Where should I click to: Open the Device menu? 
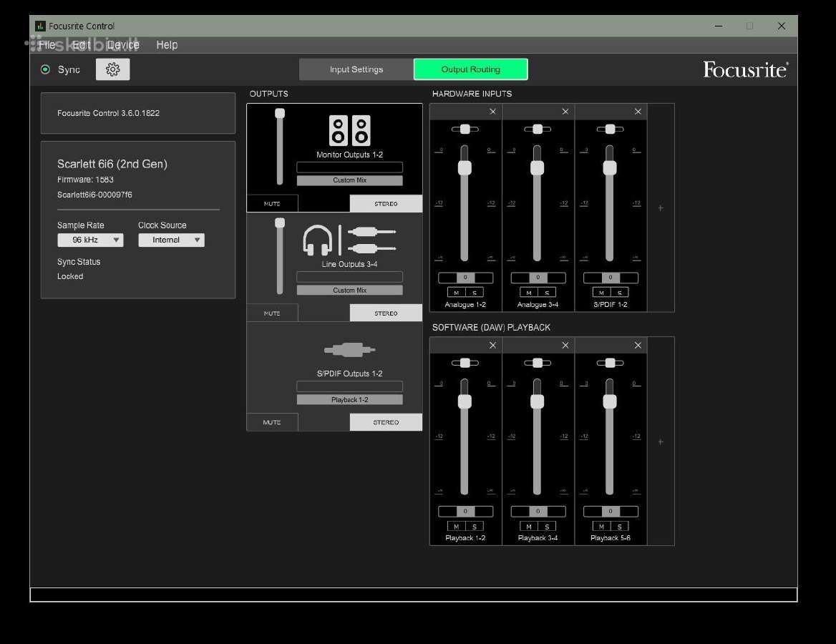pos(123,45)
